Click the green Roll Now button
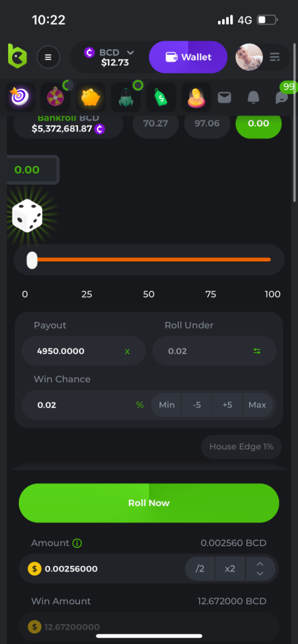The height and width of the screenshot is (644, 298). (149, 503)
